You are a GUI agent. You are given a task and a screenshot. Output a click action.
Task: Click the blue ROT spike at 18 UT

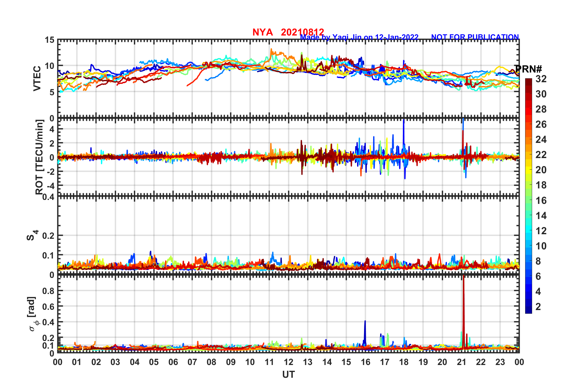(403, 133)
